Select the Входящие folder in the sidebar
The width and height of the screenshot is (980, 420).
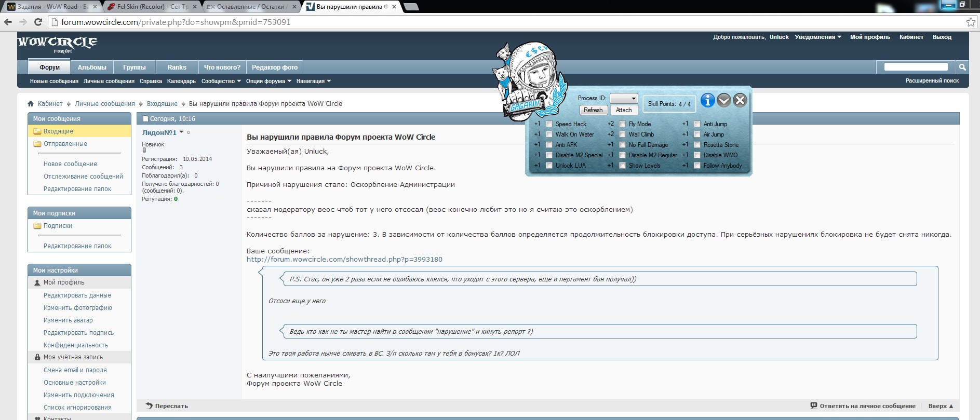click(58, 131)
